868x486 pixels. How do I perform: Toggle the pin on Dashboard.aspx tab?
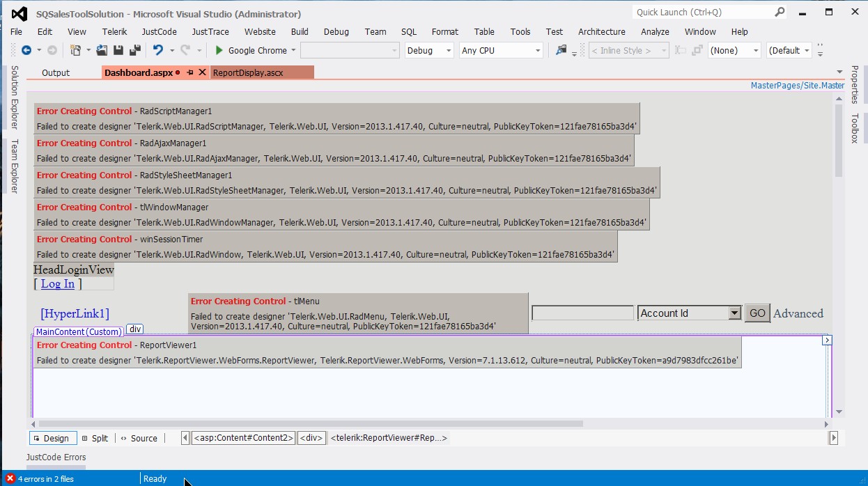[x=189, y=72]
